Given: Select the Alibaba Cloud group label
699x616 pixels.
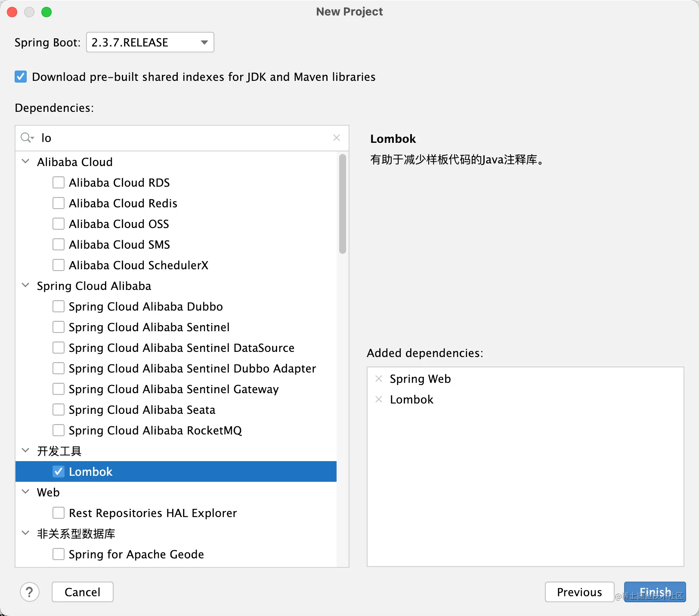Looking at the screenshot, I should [x=75, y=162].
